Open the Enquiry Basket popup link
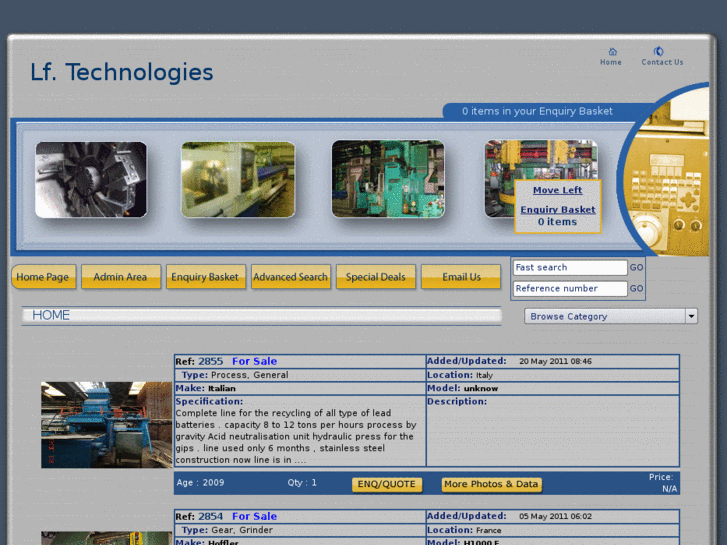 pos(558,210)
